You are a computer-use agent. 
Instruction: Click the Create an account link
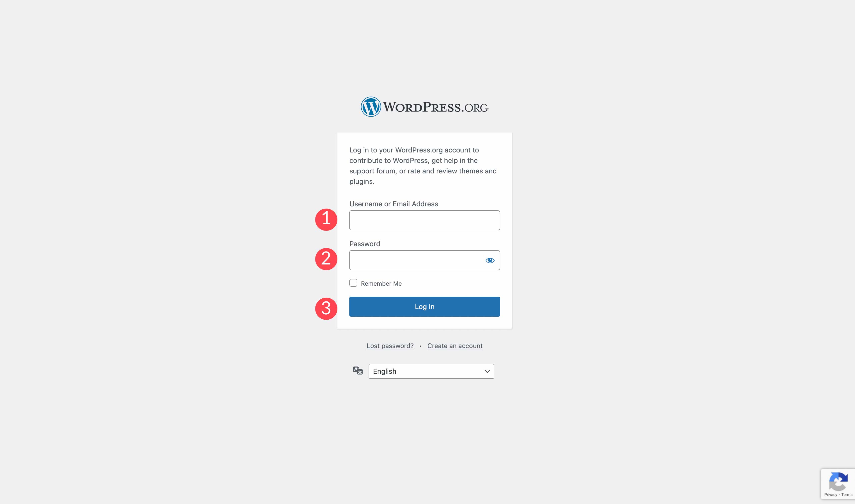tap(455, 345)
